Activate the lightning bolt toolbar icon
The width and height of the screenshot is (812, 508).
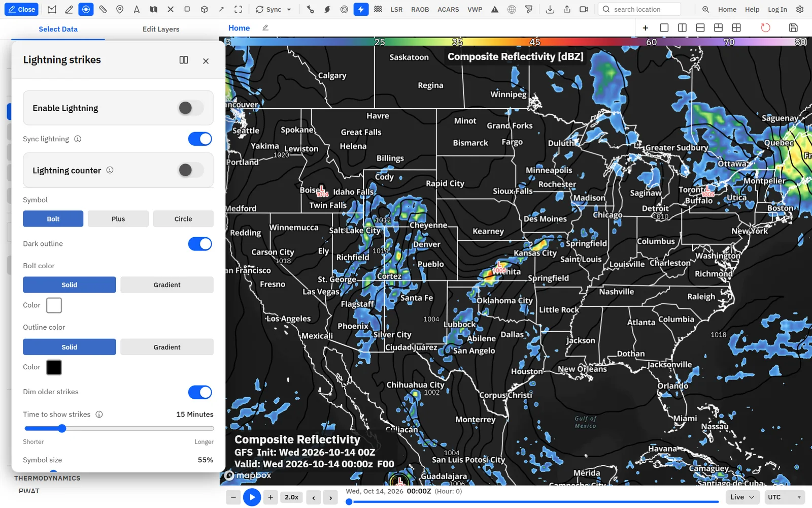pyautogui.click(x=361, y=9)
